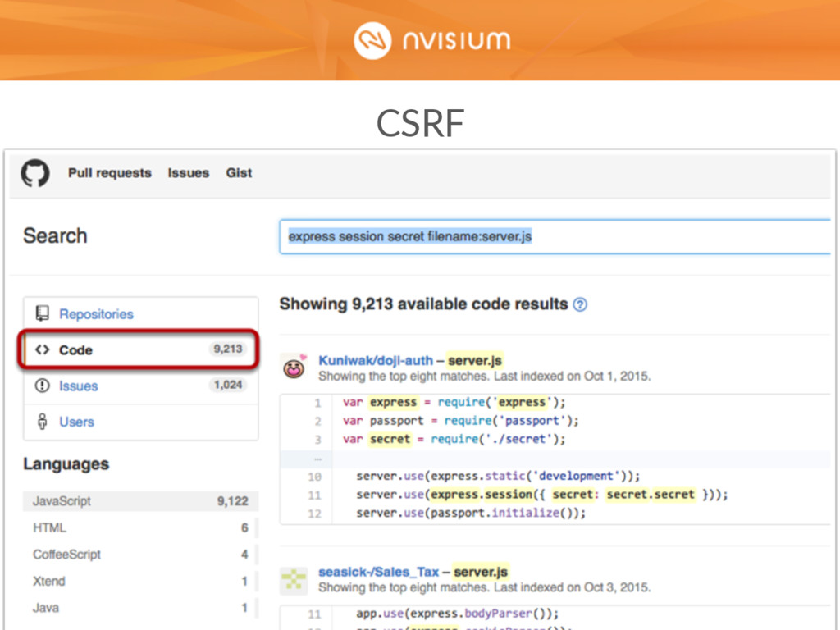Open server.js in Kuniwak/doji-auth result
This screenshot has width=840, height=630.
click(475, 361)
